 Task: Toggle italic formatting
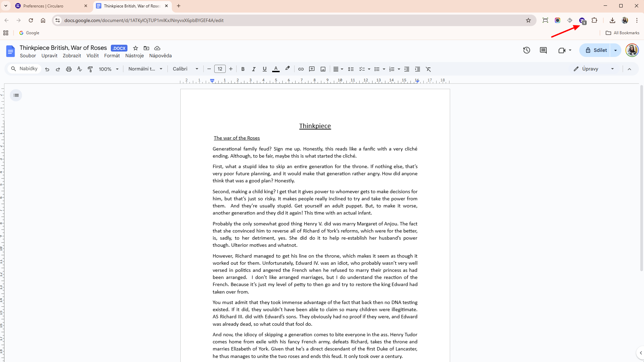tap(254, 69)
